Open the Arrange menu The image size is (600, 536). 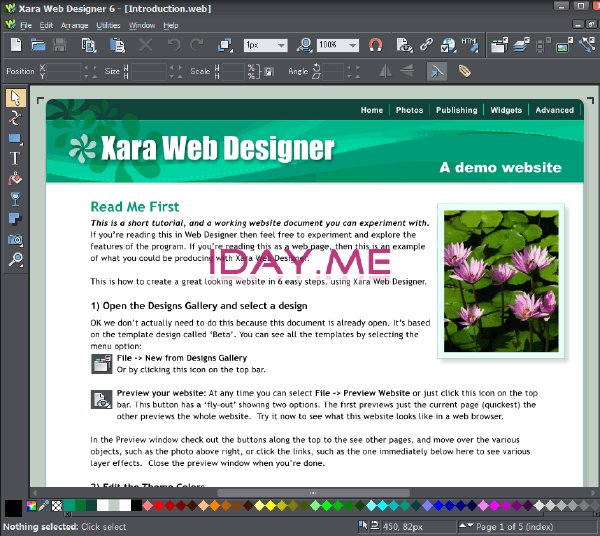[74, 26]
